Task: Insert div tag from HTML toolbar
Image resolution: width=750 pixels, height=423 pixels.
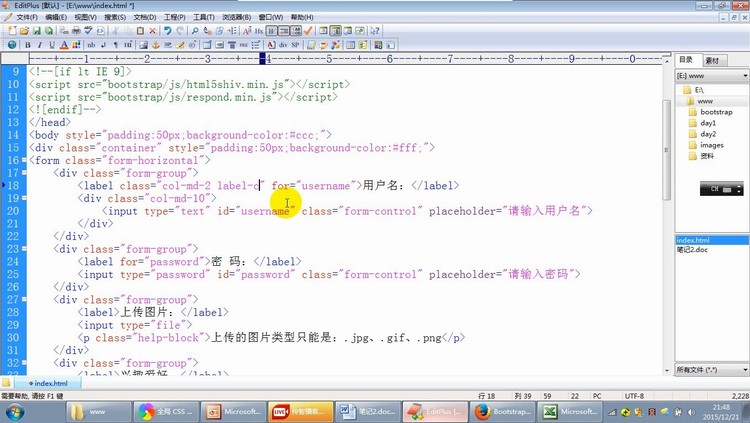Action: [283, 45]
